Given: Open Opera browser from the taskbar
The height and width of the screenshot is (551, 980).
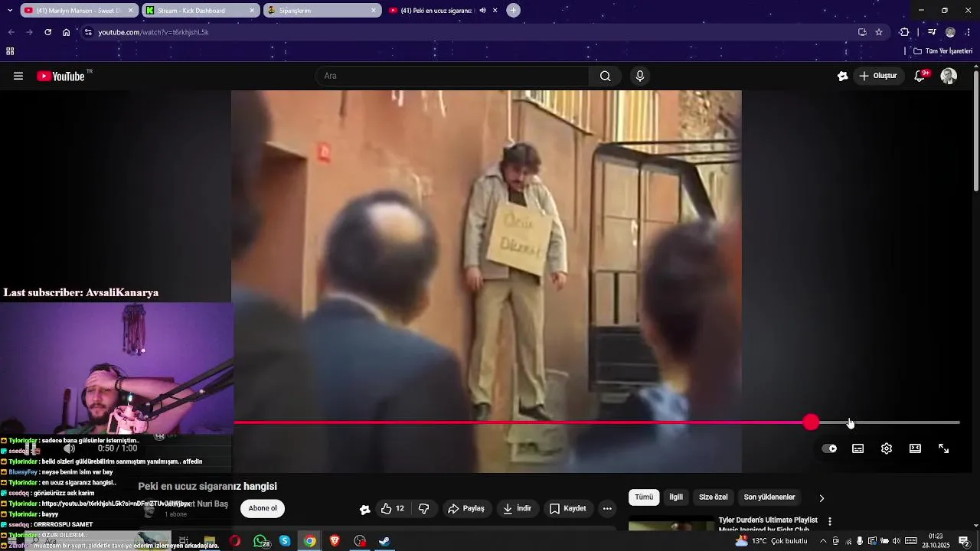Looking at the screenshot, I should coord(234,541).
